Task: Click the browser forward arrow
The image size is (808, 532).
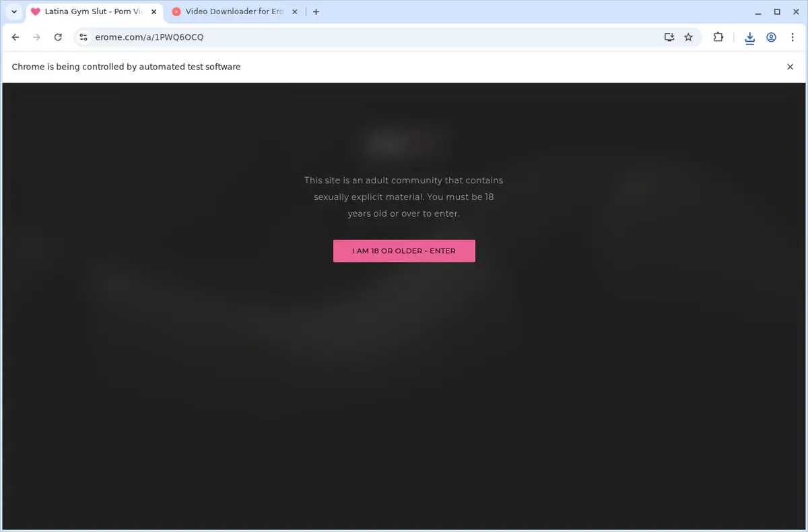Action: point(37,38)
